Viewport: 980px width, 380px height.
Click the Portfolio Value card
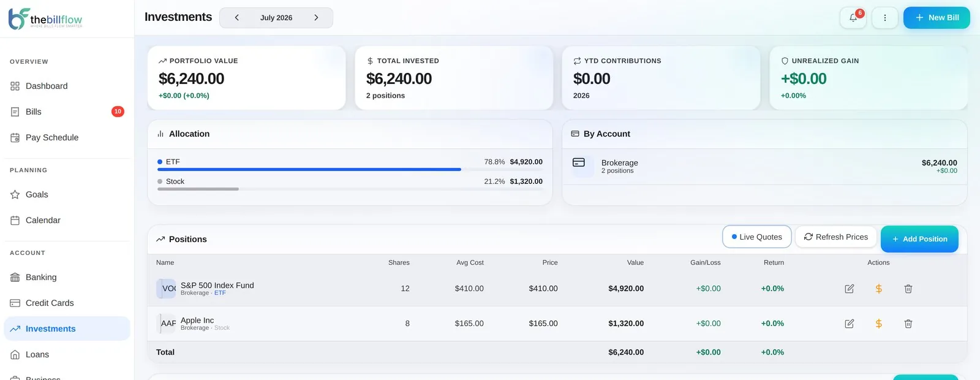coord(246,78)
